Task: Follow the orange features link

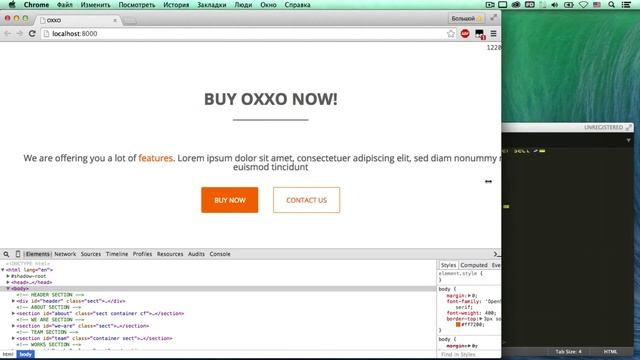Action: coord(156,158)
